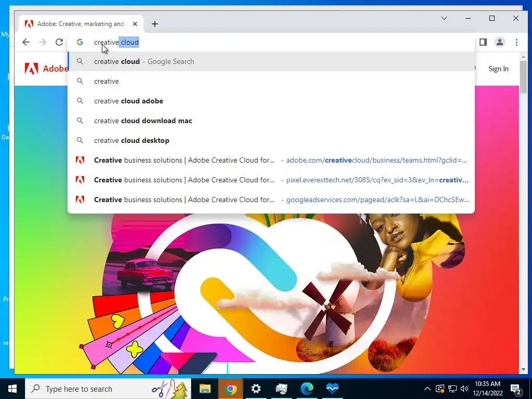Screen dimensions: 532x399
Task: Open the pixel.everesttech.net suggestion
Action: (271, 179)
